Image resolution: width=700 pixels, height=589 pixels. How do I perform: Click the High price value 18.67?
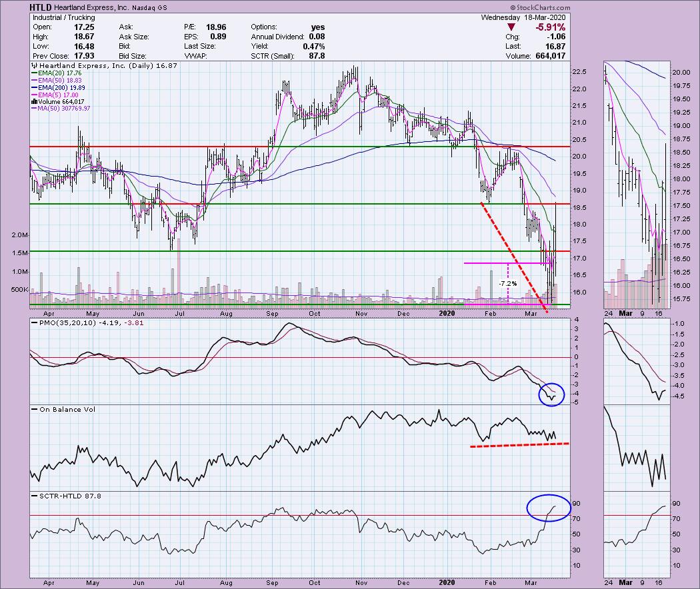click(x=84, y=37)
